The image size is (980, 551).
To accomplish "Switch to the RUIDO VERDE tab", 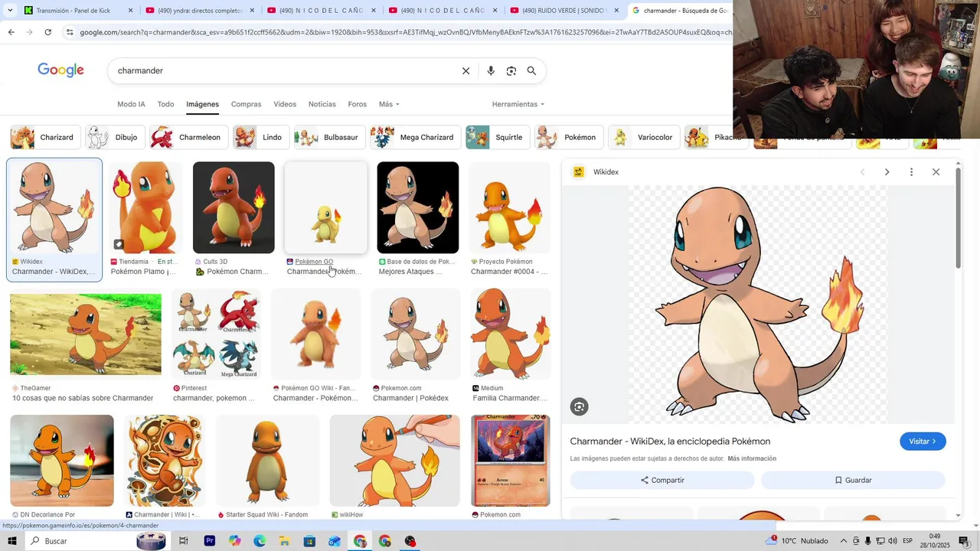I will [x=564, y=11].
